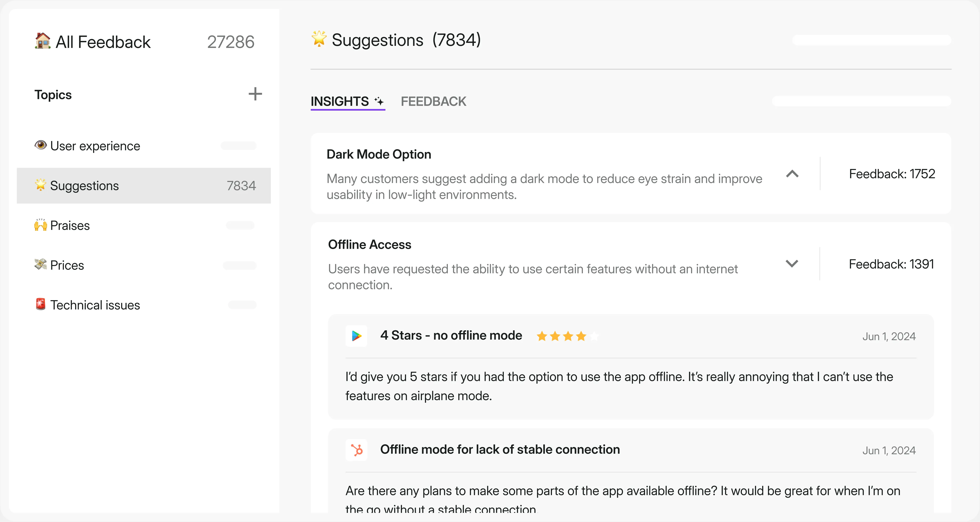Click the Prices money icon
Screen dimensions: 980x522
pyautogui.click(x=41, y=265)
